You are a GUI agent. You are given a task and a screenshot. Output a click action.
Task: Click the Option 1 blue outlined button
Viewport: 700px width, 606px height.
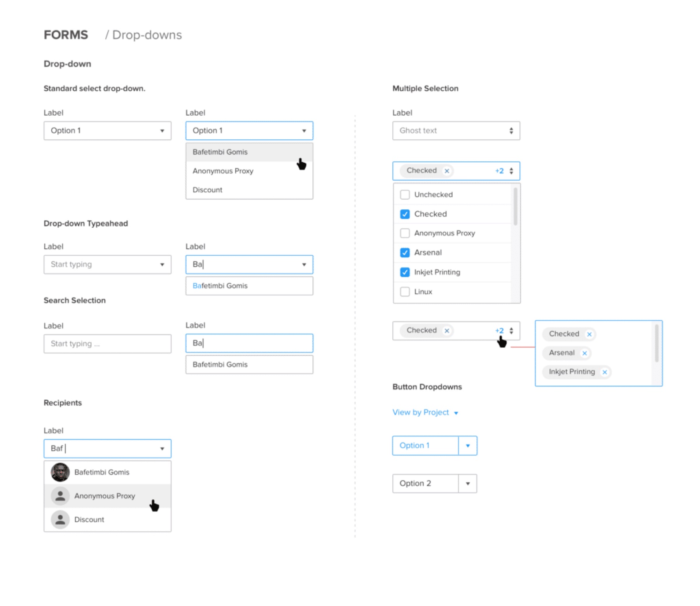tap(425, 446)
